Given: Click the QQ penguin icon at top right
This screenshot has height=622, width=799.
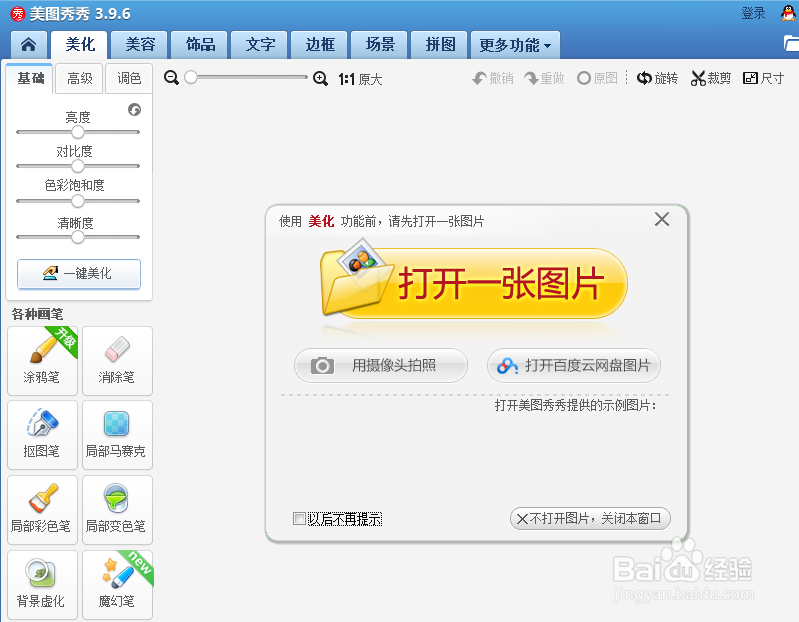Looking at the screenshot, I should [x=788, y=13].
